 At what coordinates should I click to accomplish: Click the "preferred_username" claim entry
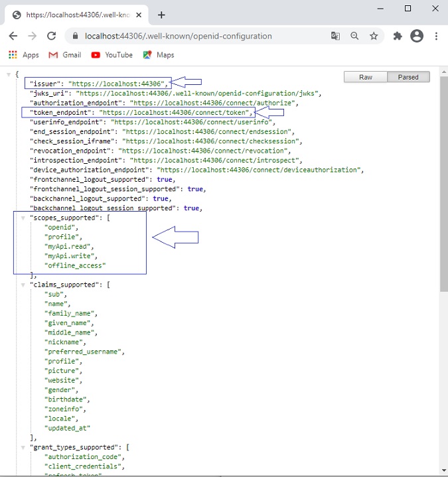tap(83, 352)
